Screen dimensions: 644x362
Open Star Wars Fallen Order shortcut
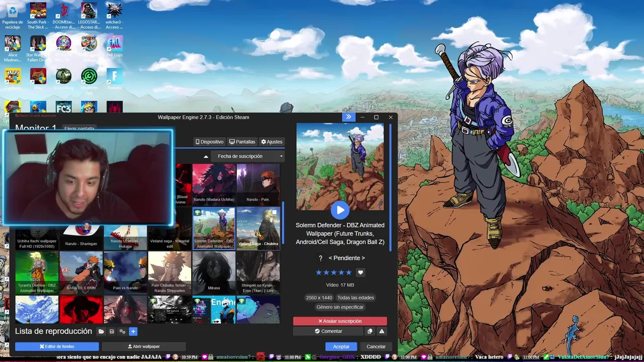click(x=38, y=49)
